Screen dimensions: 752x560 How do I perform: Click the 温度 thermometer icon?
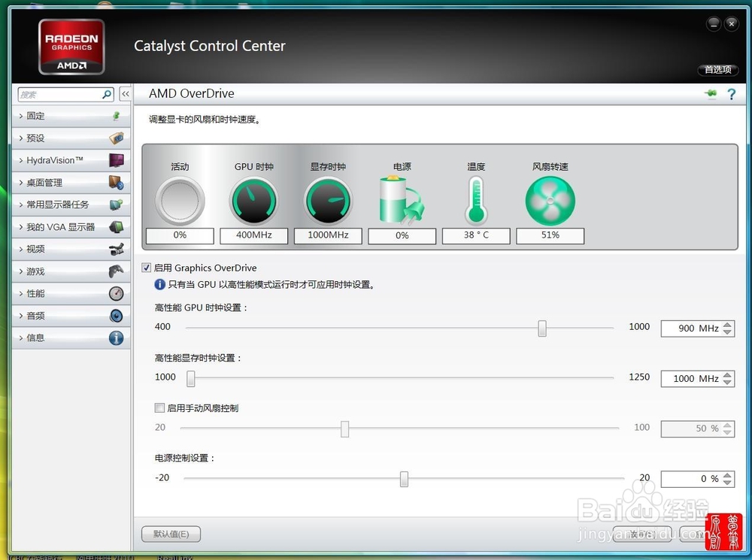pyautogui.click(x=476, y=201)
